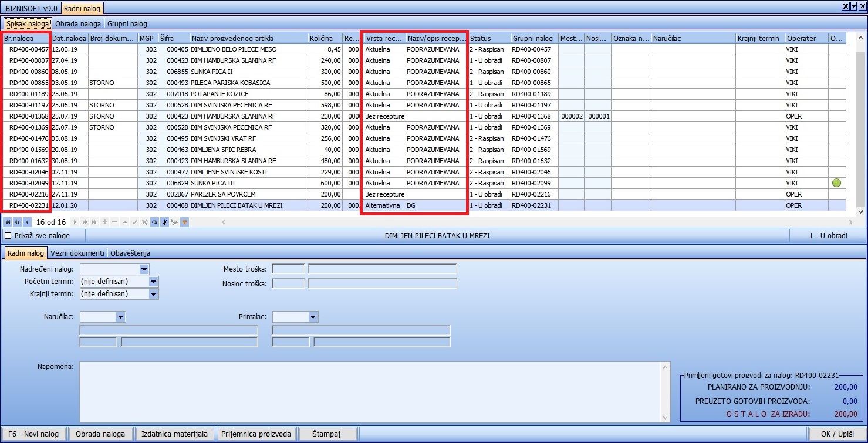This screenshot has width=868, height=443.
Task: Click Obrada naloga bottom button
Action: [x=101, y=434]
